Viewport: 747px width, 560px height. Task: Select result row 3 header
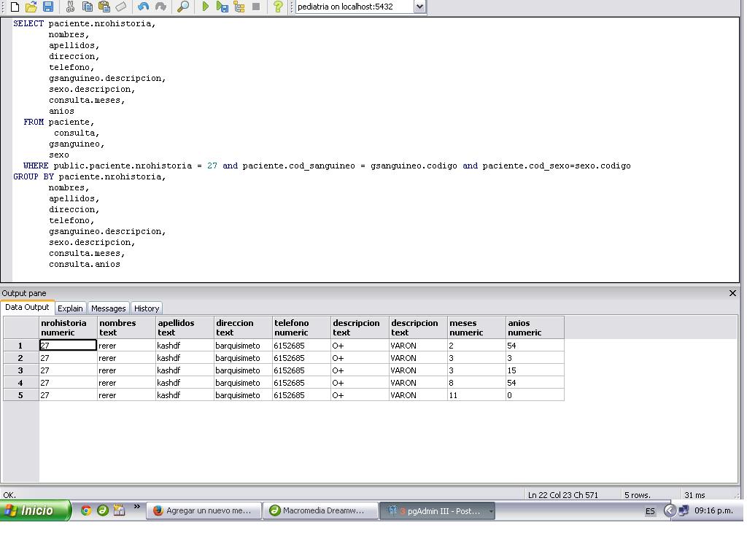click(x=20, y=370)
